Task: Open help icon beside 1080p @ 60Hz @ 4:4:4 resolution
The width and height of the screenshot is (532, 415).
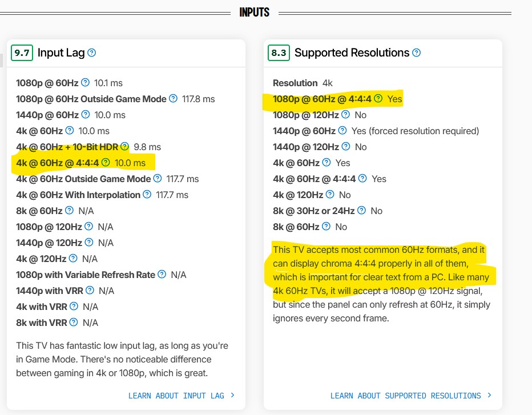Action: tap(378, 99)
